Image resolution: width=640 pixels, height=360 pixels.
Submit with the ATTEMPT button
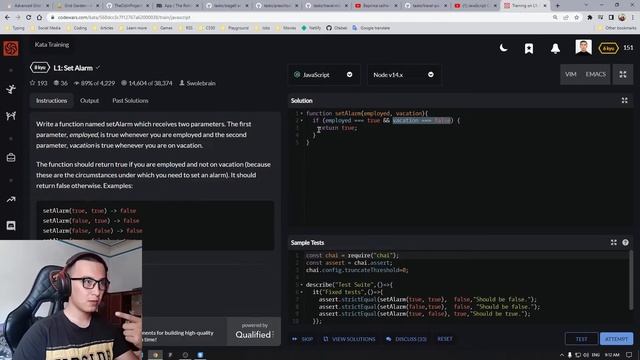point(616,339)
